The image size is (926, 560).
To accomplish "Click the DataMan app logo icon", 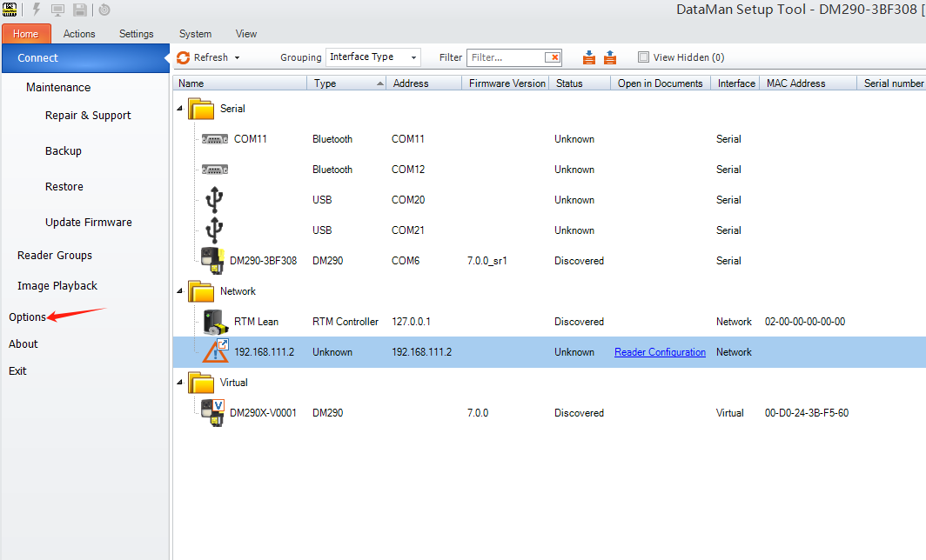I will pyautogui.click(x=10, y=10).
